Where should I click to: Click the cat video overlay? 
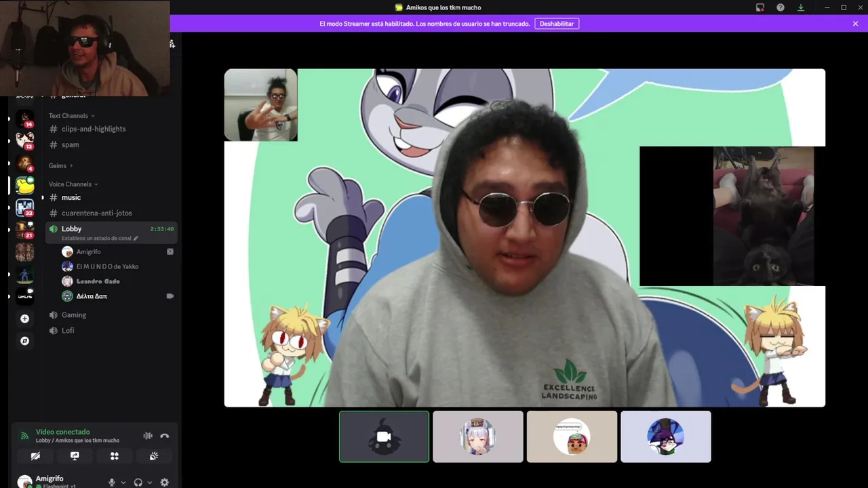point(732,216)
